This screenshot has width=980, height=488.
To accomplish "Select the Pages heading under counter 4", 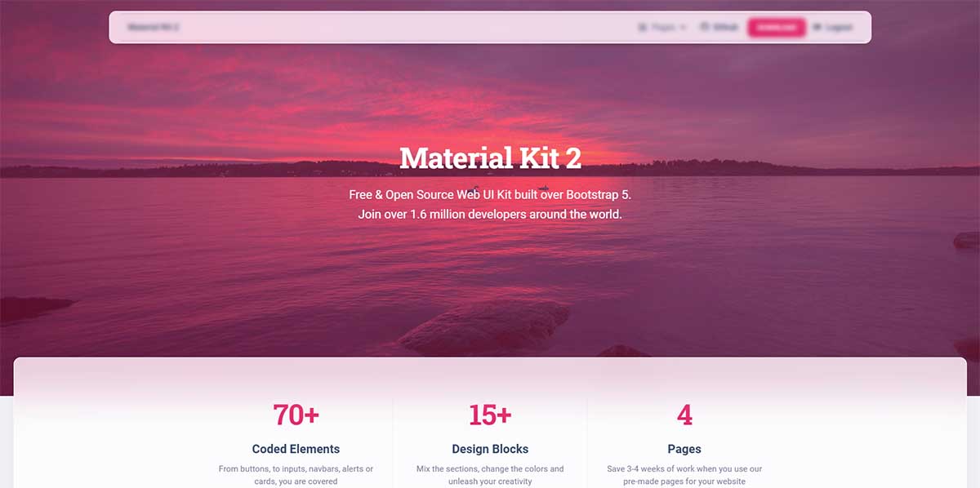I will [684, 449].
